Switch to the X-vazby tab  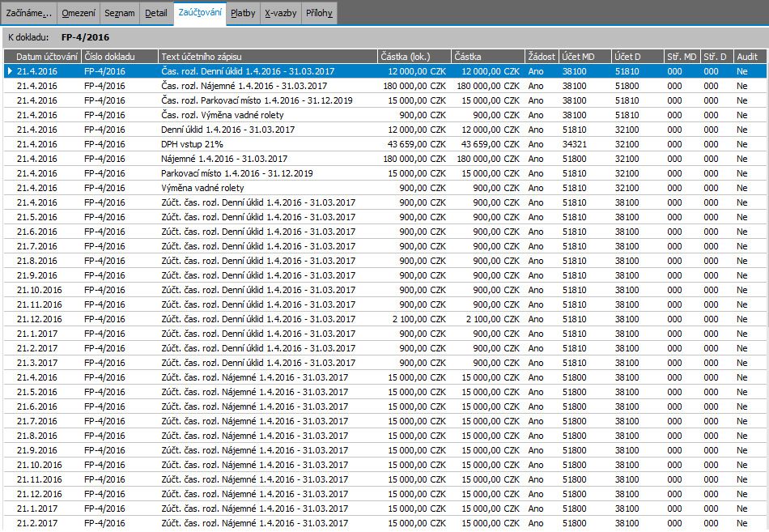pos(281,13)
